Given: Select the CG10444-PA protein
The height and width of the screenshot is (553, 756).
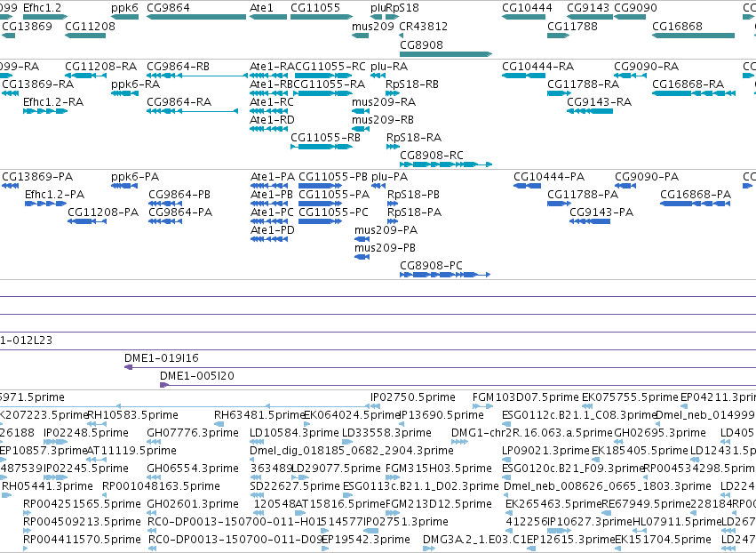Looking at the screenshot, I should 527,186.
